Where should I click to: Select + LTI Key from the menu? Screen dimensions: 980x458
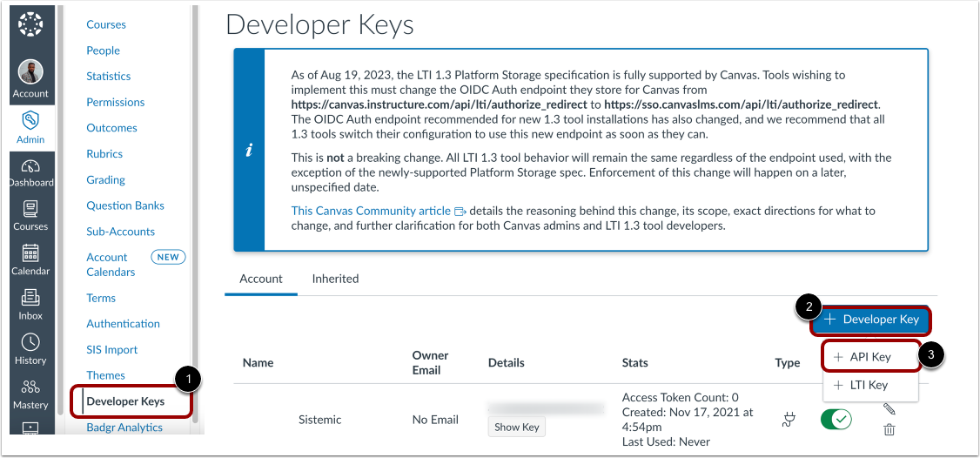[870, 386]
